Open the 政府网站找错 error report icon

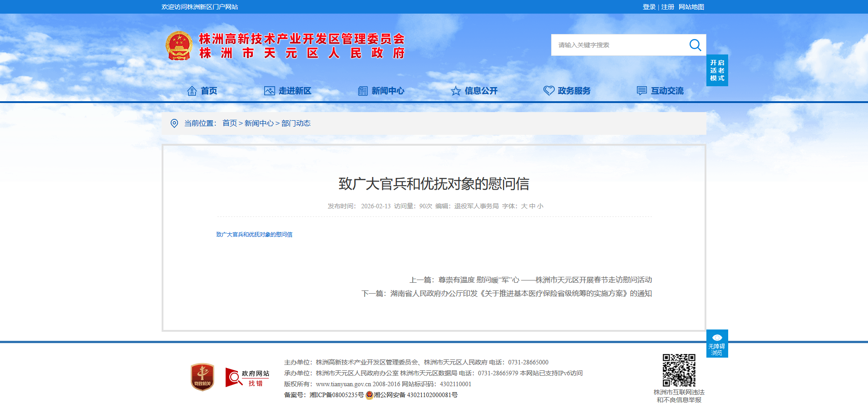point(247,378)
